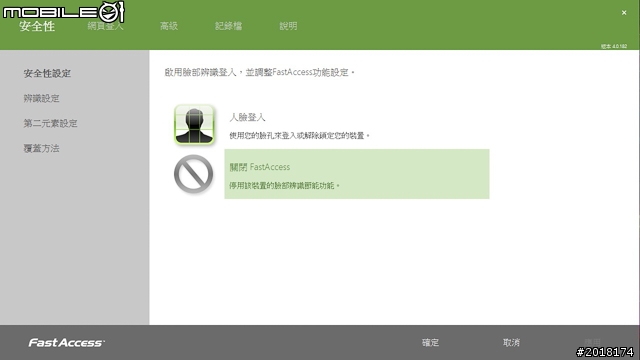The width and height of the screenshot is (640, 360).
Task: Open the 說明 tab
Action: click(288, 26)
